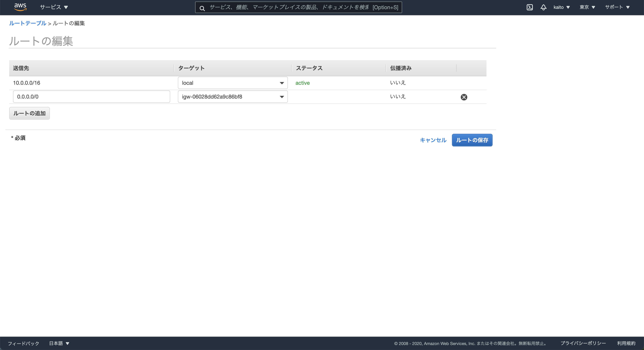
Task: Remove the 0.0.0.0/0 route row
Action: 464,97
